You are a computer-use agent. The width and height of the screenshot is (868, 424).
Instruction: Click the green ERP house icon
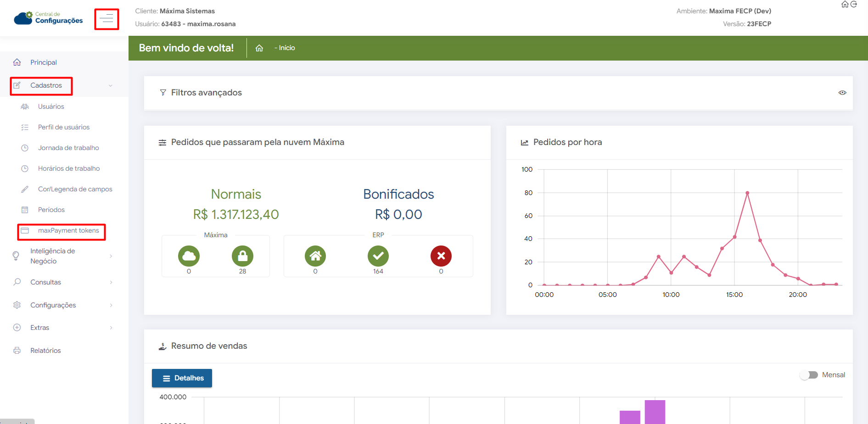(x=315, y=256)
